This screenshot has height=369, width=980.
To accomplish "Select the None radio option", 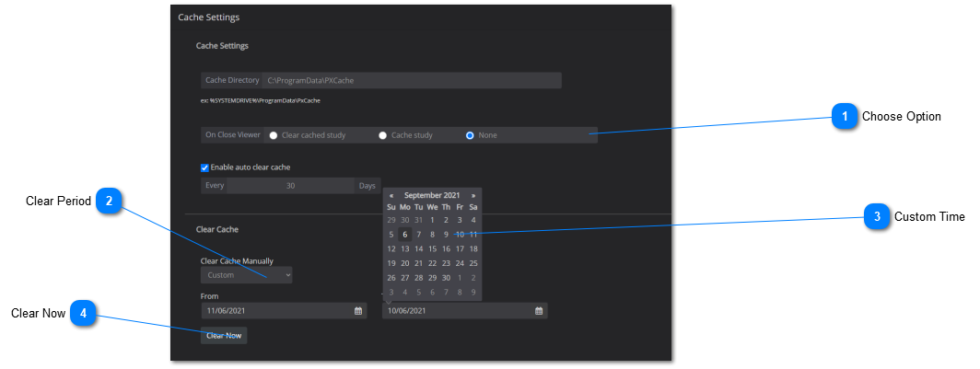I will point(470,135).
